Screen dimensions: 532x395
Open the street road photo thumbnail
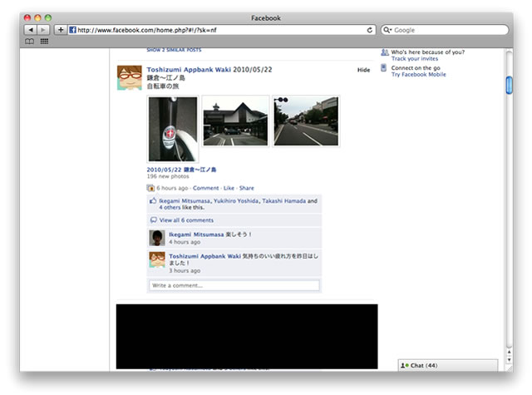tap(306, 121)
